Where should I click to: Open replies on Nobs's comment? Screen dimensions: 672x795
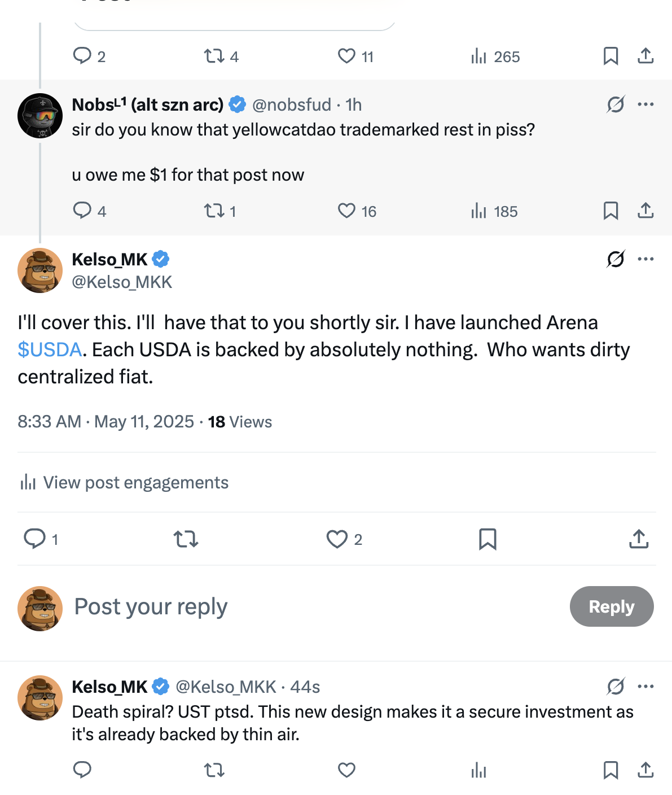pyautogui.click(x=82, y=211)
